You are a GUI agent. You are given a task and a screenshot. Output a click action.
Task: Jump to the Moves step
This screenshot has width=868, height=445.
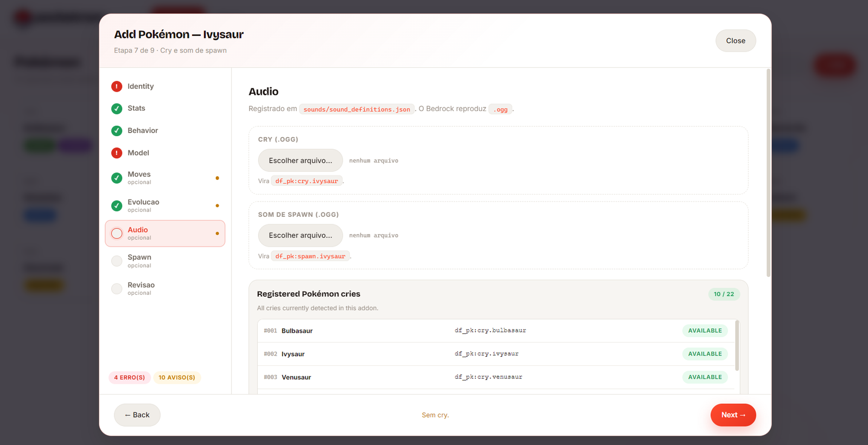[165, 178]
